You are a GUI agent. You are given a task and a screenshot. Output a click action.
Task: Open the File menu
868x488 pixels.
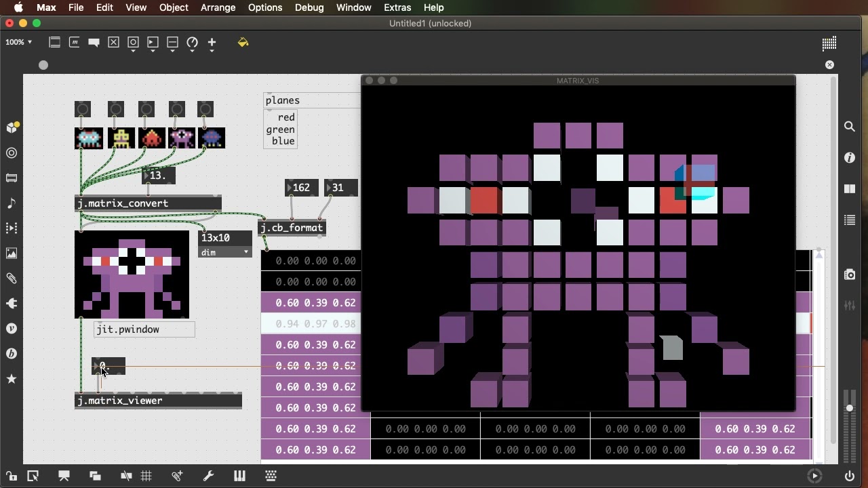76,7
